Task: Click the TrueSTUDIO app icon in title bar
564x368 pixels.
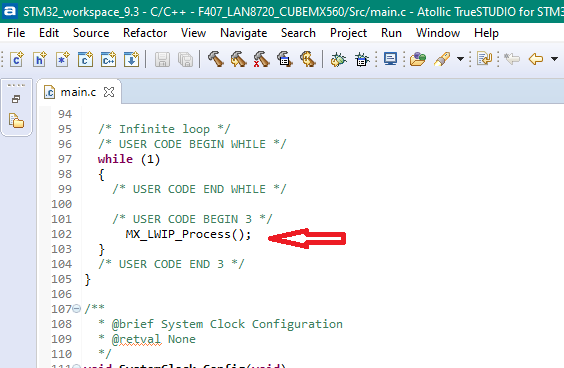Action: pyautogui.click(x=9, y=11)
